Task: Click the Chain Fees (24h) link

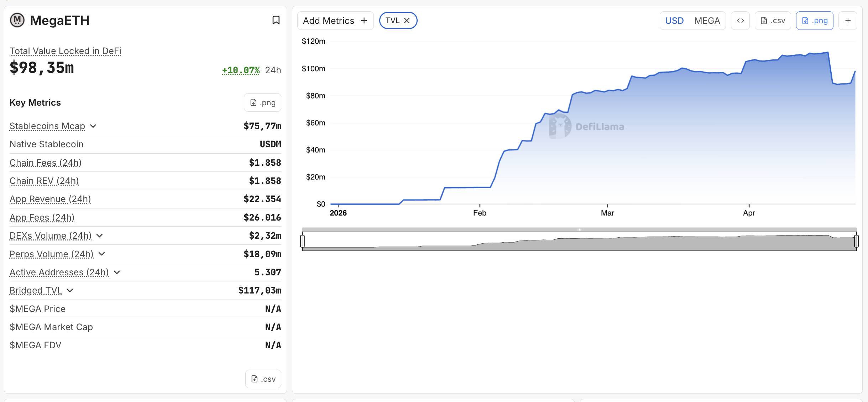Action: click(x=46, y=163)
